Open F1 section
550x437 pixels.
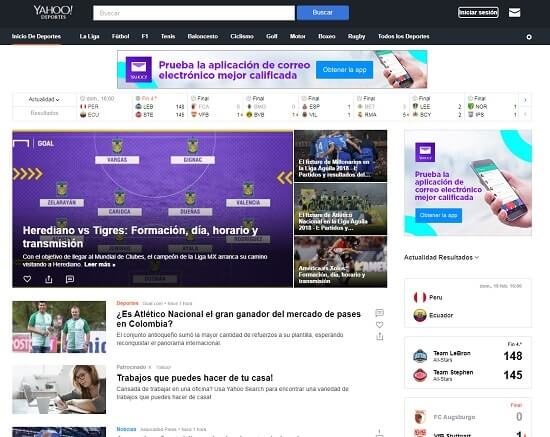click(x=145, y=36)
